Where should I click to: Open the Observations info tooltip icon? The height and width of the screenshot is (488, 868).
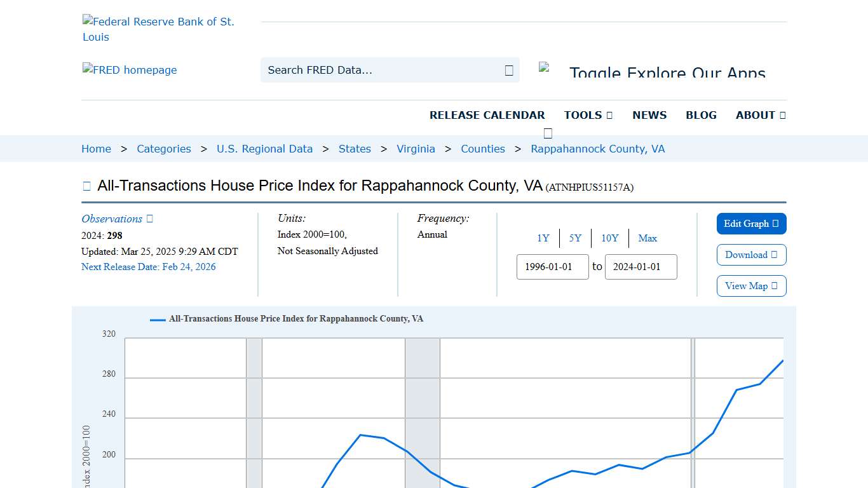point(149,219)
